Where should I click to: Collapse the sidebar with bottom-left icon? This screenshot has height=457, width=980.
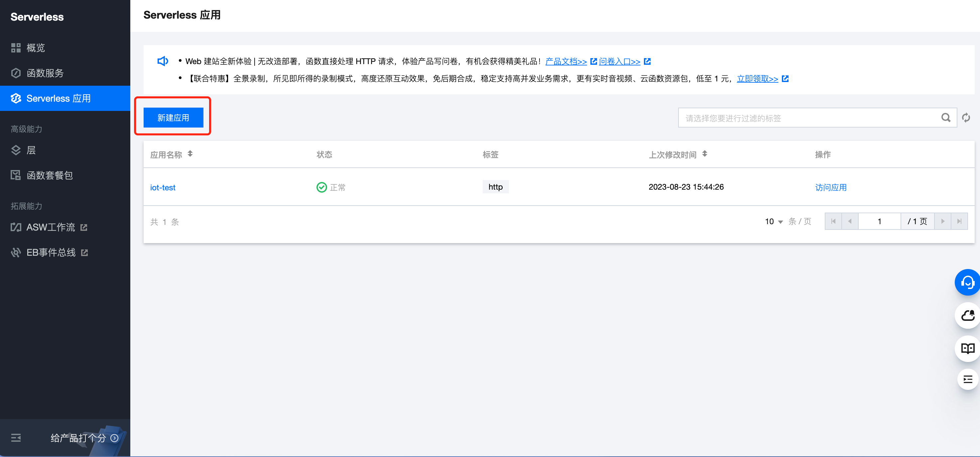[16, 438]
